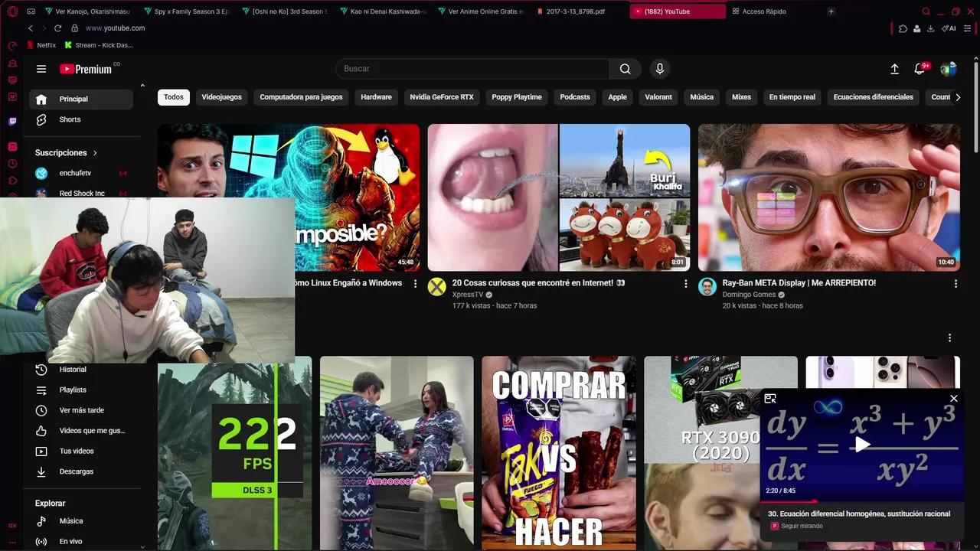This screenshot has width=980, height=551.
Task: Start voice search with the microphone
Action: click(x=660, y=69)
